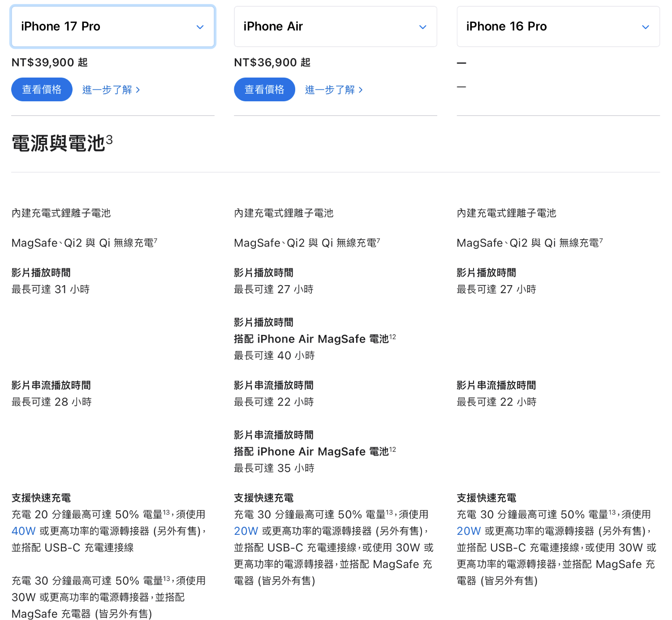672x620 pixels.
Task: Open 進一步了解 link for iPhone 17 Pro
Action: coord(111,90)
